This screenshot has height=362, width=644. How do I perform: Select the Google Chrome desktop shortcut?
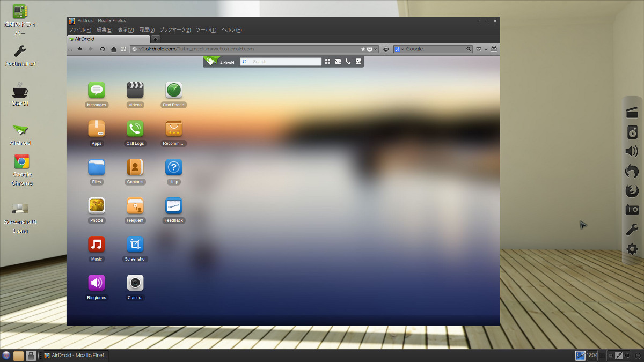point(21,171)
